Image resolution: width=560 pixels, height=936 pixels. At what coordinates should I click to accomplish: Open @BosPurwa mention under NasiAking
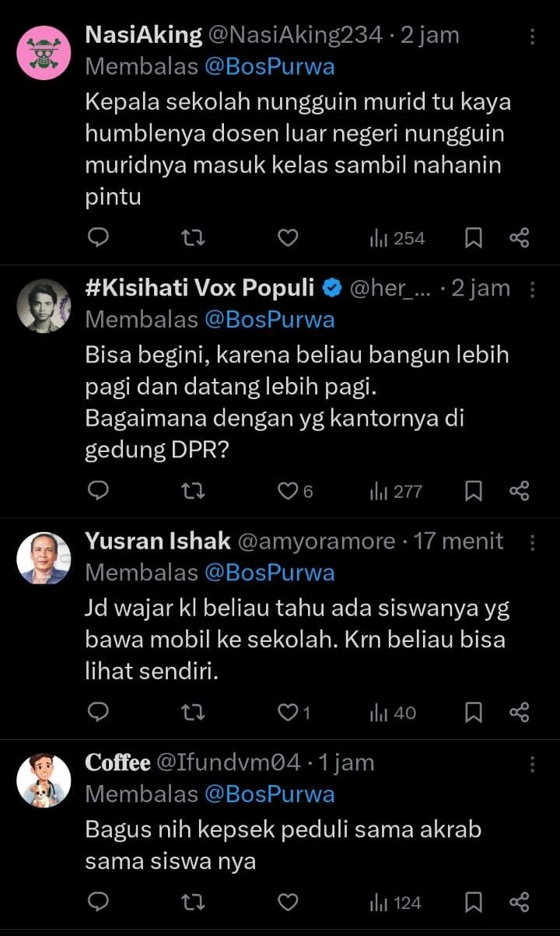269,67
